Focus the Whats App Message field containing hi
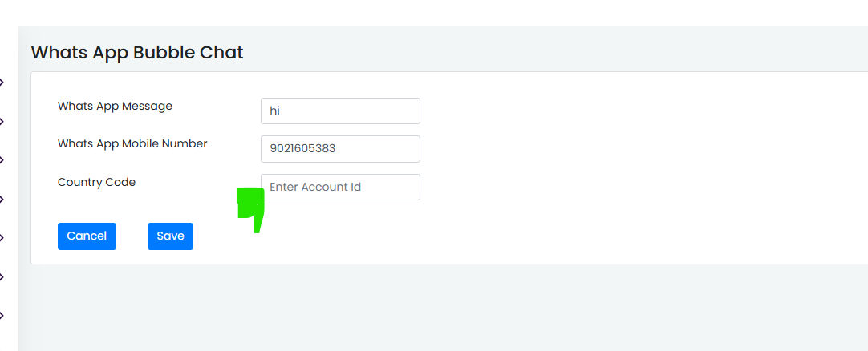The height and width of the screenshot is (351, 868). [340, 111]
